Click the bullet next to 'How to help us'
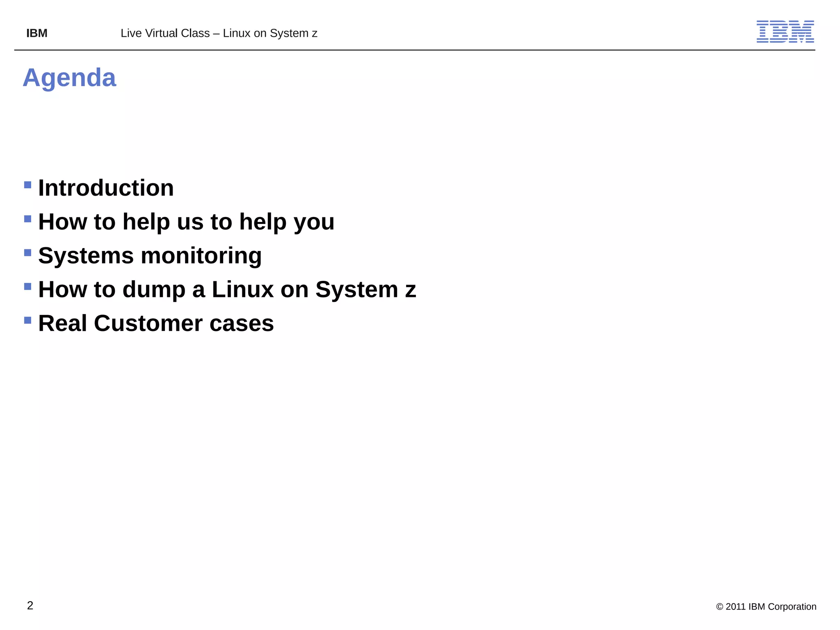Screen dimensions: 840x630 click(28, 219)
